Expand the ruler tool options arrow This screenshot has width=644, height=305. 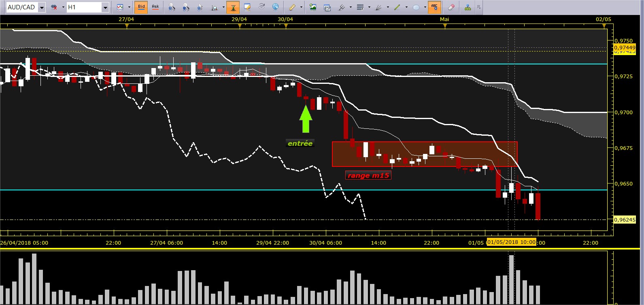click(x=302, y=7)
